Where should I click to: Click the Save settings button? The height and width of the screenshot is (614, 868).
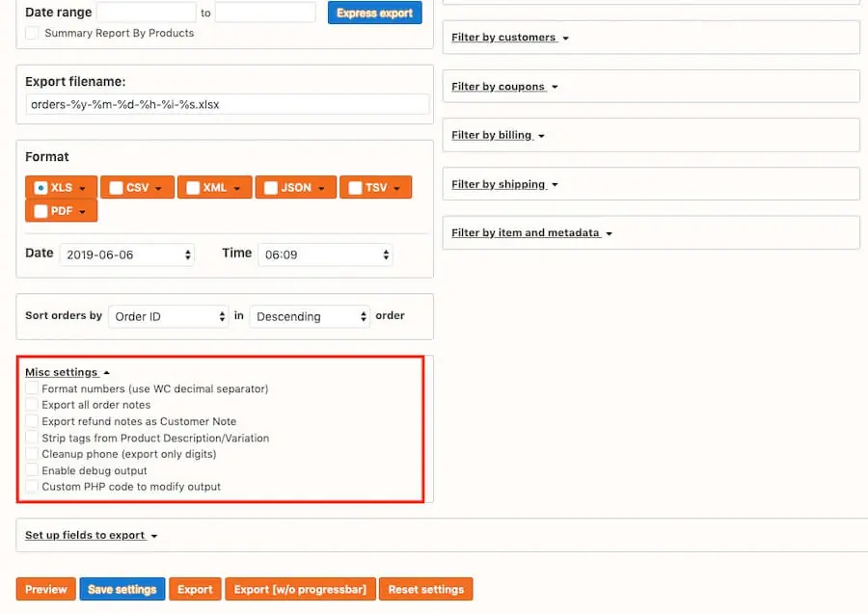coord(122,589)
